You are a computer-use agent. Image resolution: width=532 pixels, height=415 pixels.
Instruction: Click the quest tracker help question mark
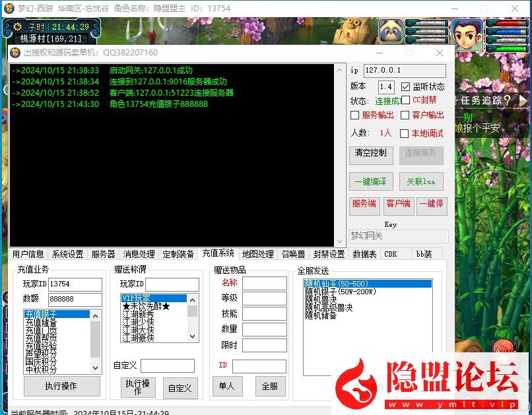pyautogui.click(x=507, y=100)
